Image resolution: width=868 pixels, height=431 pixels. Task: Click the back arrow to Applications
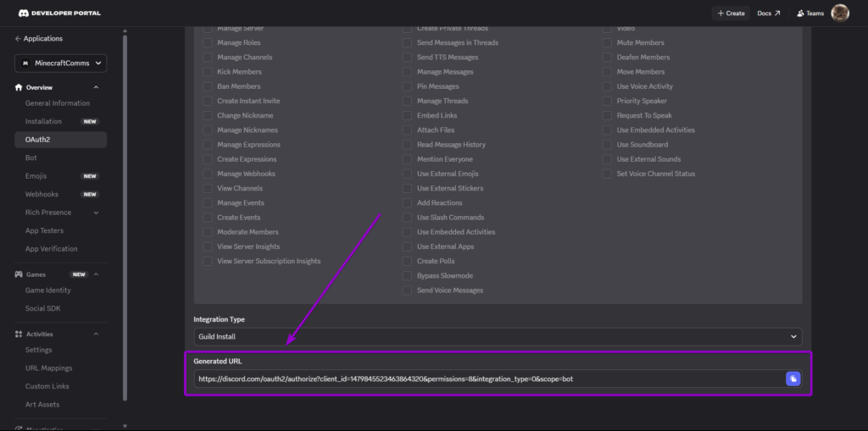(x=18, y=39)
